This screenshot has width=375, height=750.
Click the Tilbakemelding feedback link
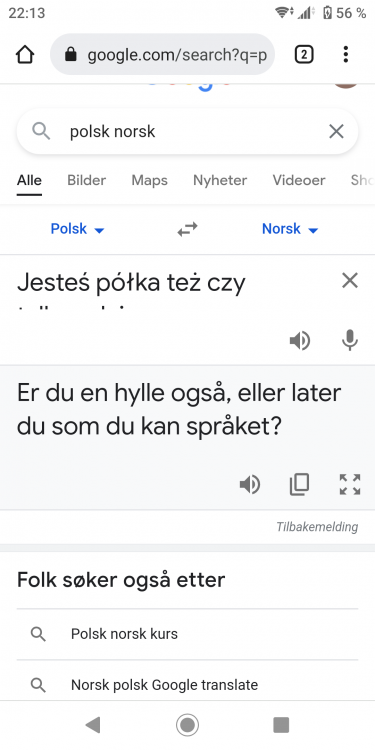click(x=317, y=527)
